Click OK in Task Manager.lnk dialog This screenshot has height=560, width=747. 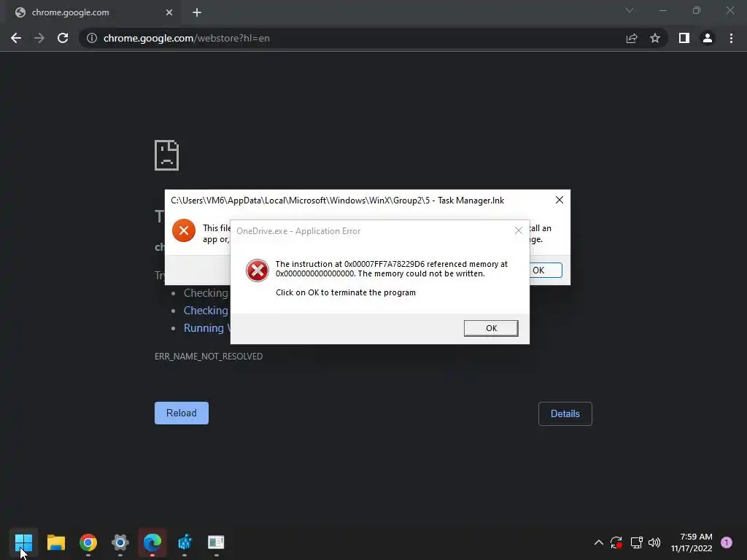545,271
